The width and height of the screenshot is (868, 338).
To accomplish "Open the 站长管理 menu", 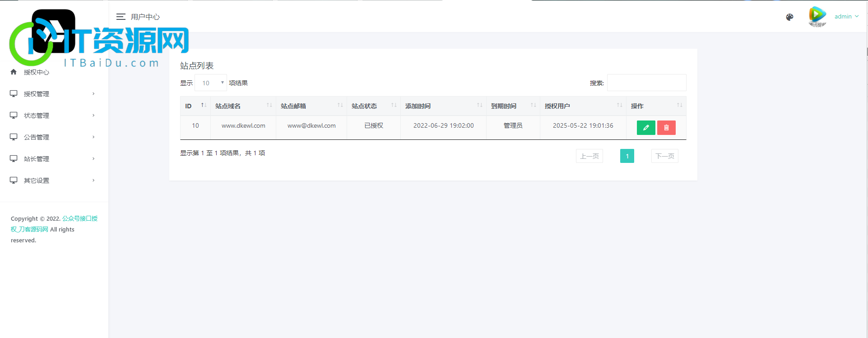I will coord(54,159).
